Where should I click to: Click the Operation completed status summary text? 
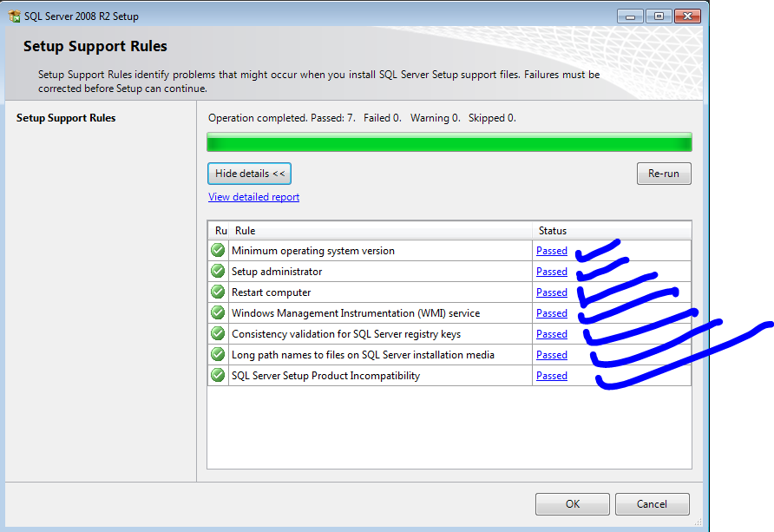(x=362, y=118)
